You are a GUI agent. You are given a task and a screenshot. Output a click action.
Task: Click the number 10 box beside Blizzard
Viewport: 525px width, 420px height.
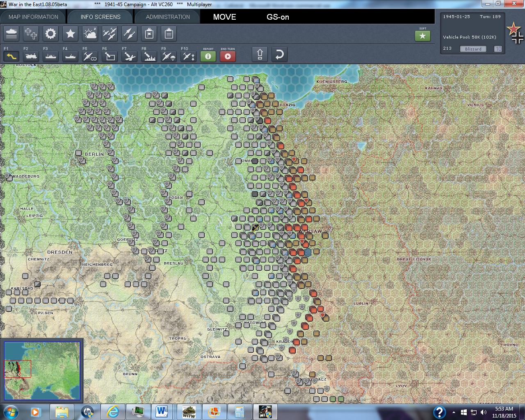[498, 49]
